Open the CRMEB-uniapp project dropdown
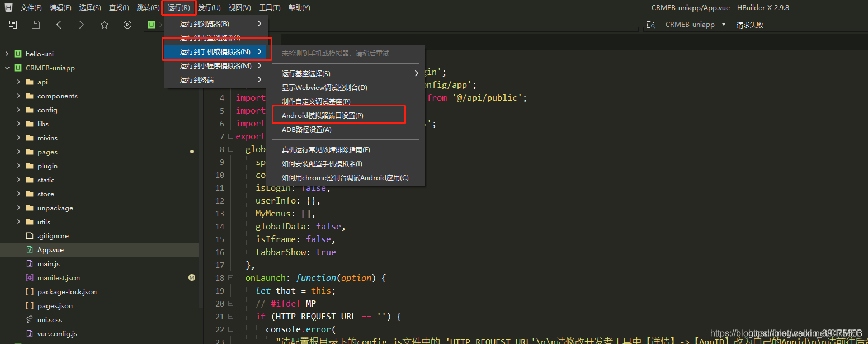This screenshot has height=344, width=868. [724, 25]
